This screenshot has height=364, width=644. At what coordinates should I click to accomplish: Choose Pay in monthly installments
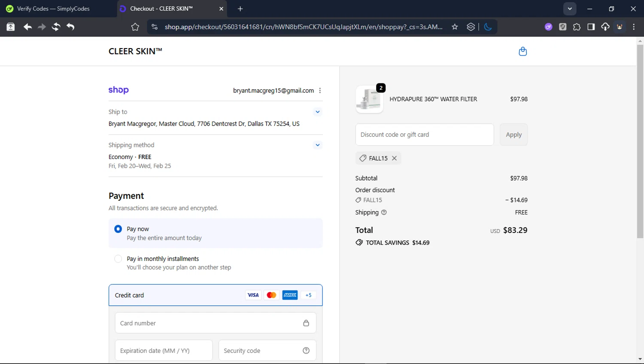click(x=118, y=259)
